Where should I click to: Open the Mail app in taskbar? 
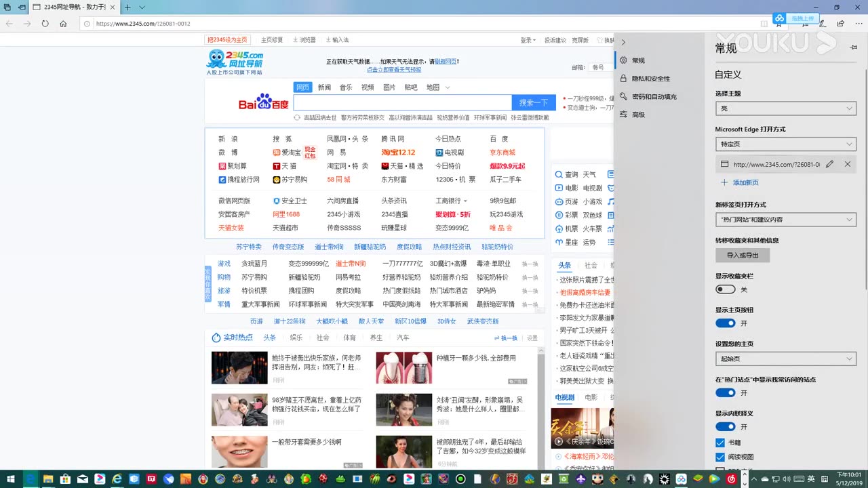pos(83,479)
